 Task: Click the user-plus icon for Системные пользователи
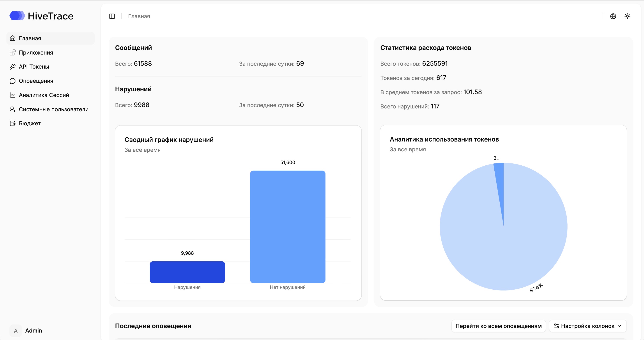(12, 109)
